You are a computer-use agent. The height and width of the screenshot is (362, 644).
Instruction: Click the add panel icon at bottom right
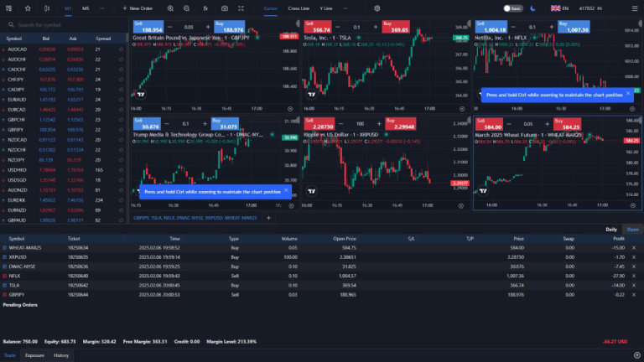(x=637, y=355)
